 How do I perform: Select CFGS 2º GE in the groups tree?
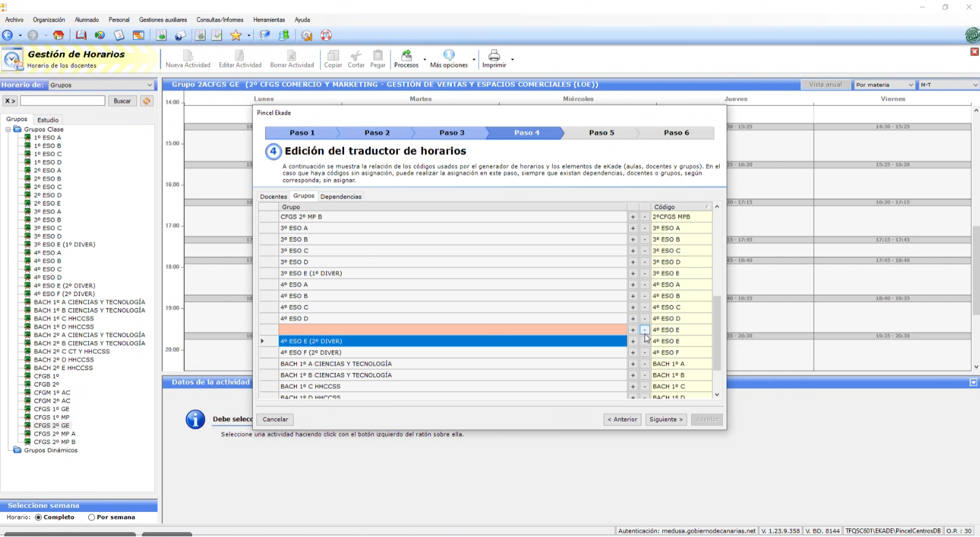(x=51, y=426)
